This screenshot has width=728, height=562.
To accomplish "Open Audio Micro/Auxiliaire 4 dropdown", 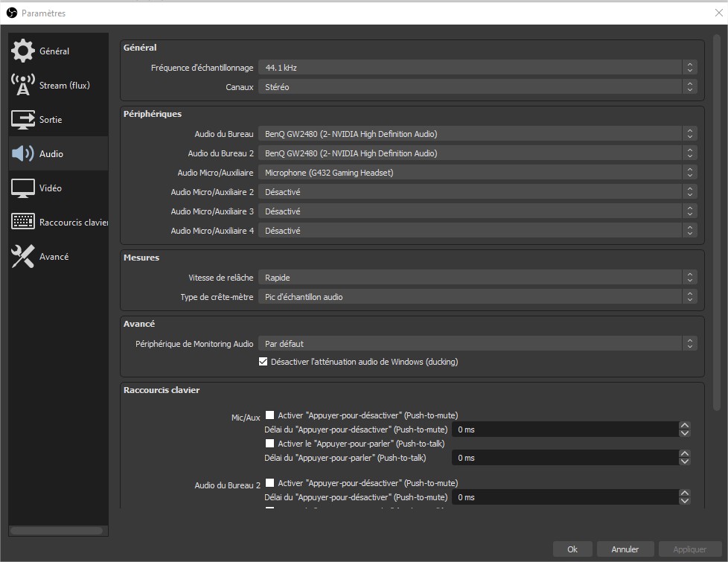I will tap(478, 230).
